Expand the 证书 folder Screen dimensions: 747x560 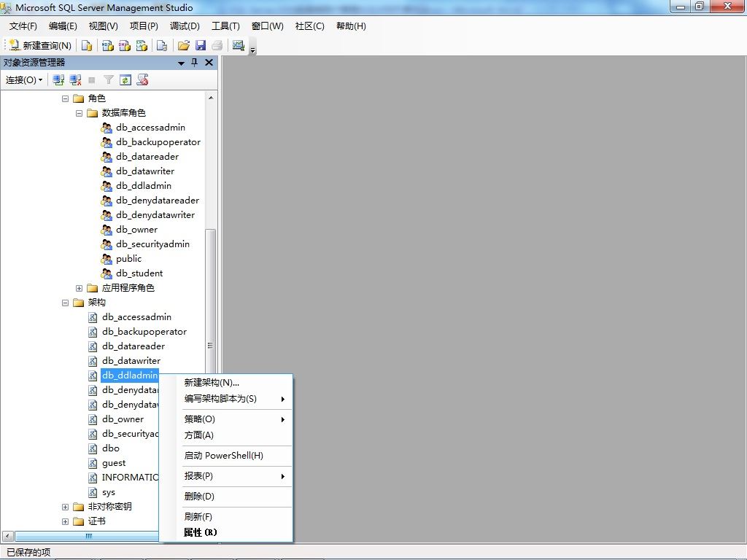(x=65, y=521)
